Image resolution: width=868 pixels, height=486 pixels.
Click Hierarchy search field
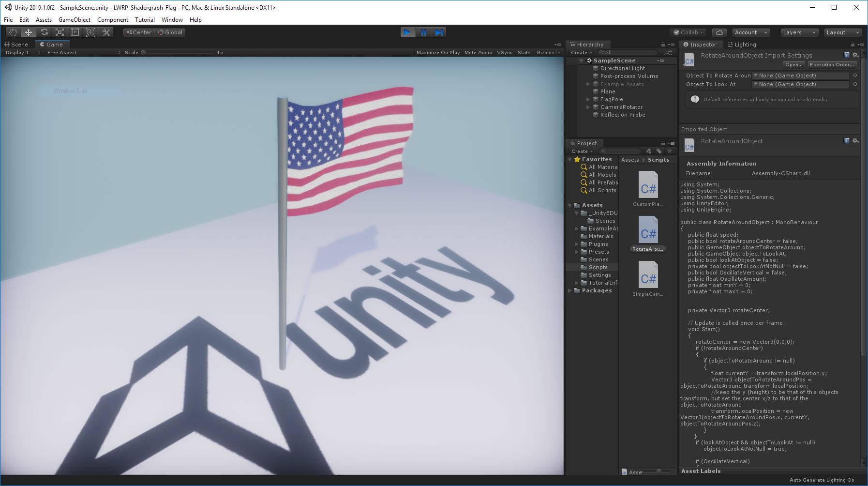(x=627, y=52)
